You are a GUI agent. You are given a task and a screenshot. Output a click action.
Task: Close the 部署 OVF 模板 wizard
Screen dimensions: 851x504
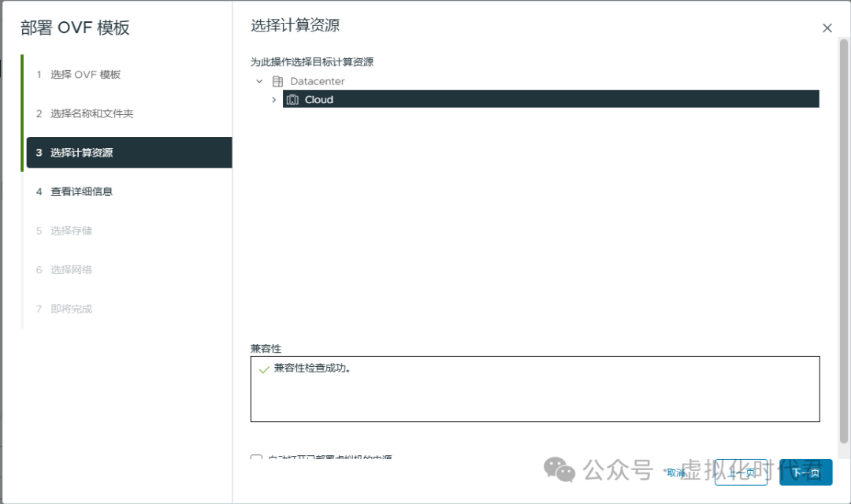pyautogui.click(x=827, y=28)
